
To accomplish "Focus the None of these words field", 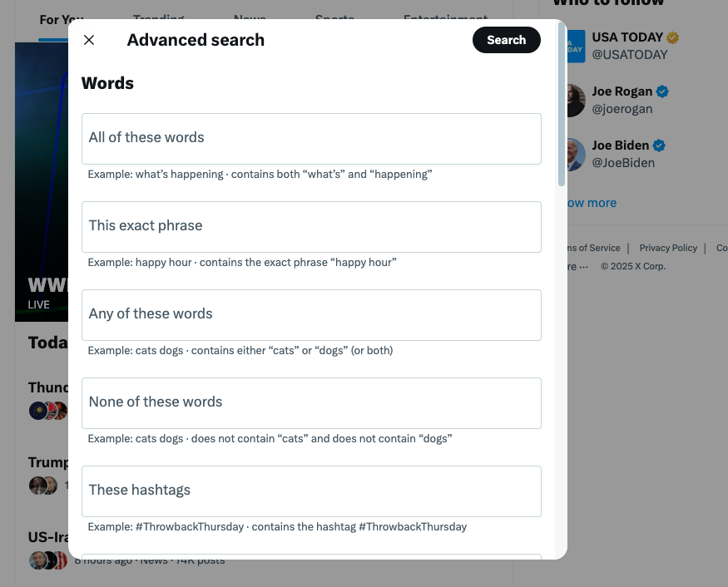I will point(311,403).
